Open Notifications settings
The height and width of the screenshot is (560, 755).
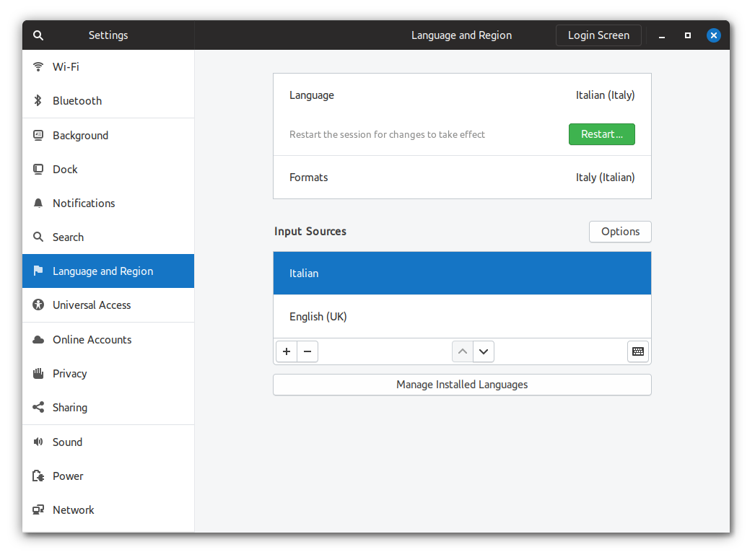pos(108,204)
